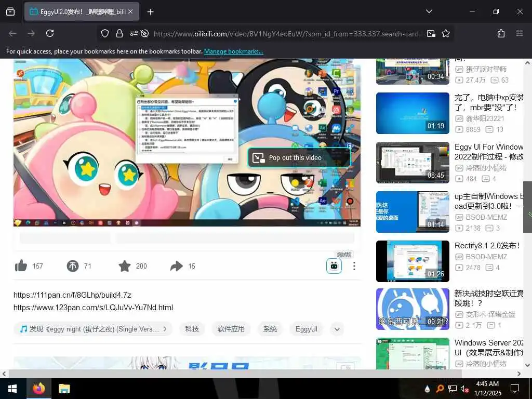Visit uploader 翁华阳23221
This screenshot has width=532, height=399.
tap(485, 119)
